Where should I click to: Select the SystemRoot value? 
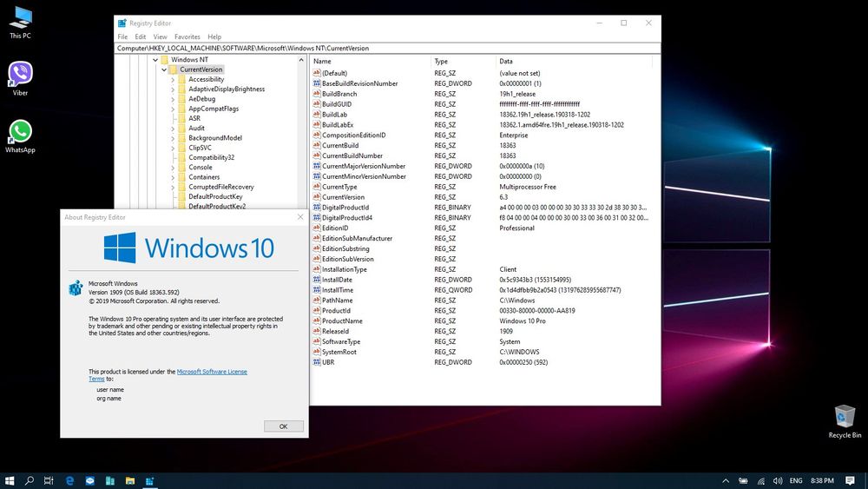pyautogui.click(x=339, y=352)
